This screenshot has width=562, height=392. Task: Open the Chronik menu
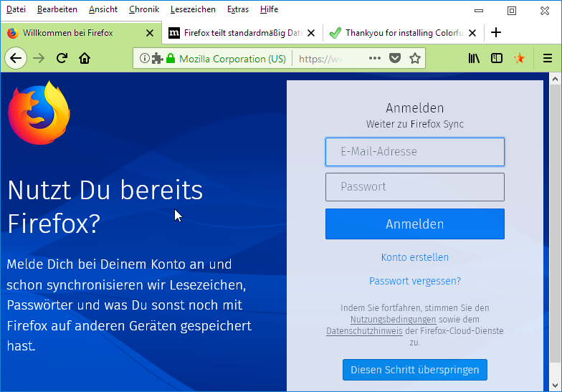(144, 9)
